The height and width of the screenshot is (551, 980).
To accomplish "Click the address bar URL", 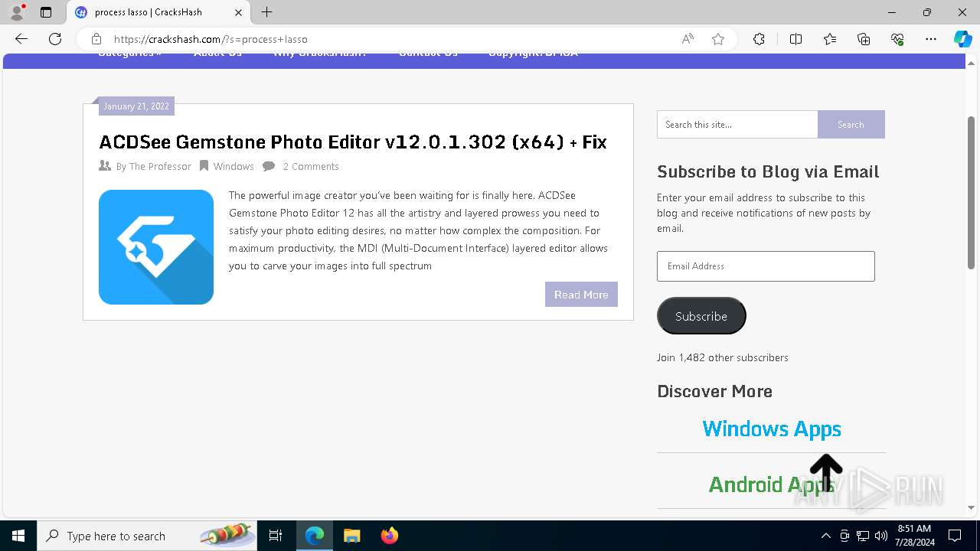I will [x=211, y=39].
